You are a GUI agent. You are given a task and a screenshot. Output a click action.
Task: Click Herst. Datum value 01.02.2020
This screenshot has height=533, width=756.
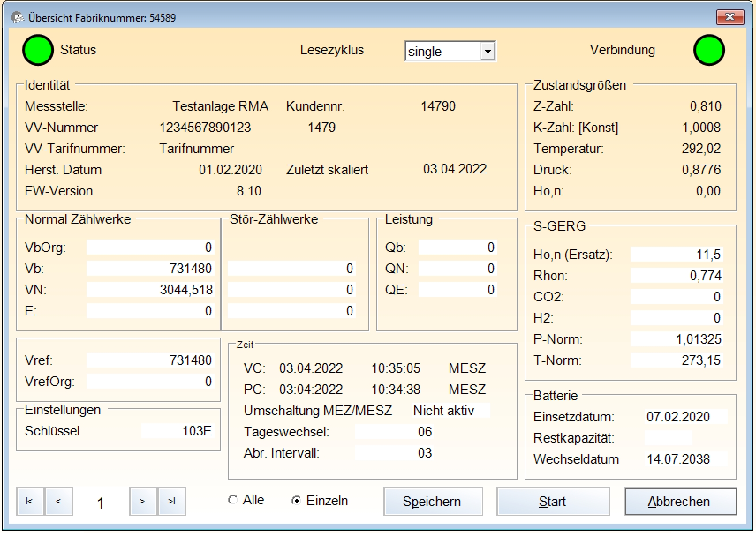pyautogui.click(x=231, y=170)
